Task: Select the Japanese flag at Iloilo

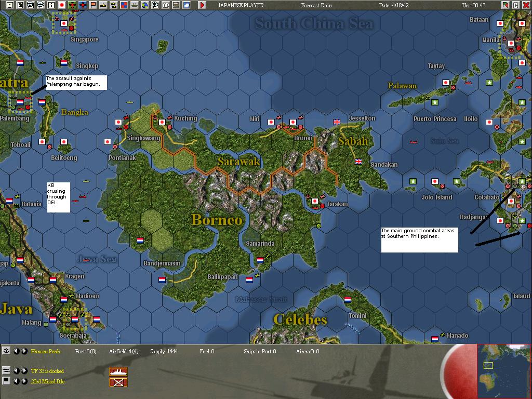Action: pyautogui.click(x=489, y=122)
